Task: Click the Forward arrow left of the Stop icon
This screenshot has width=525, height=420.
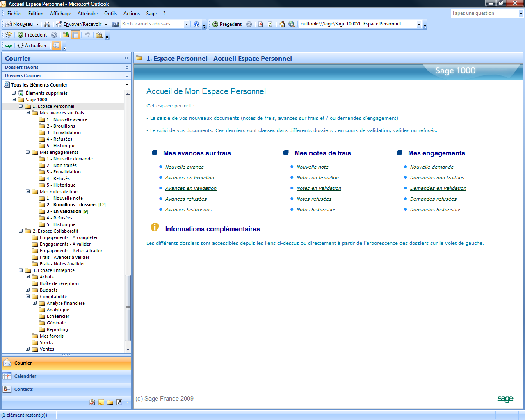Action: point(249,24)
